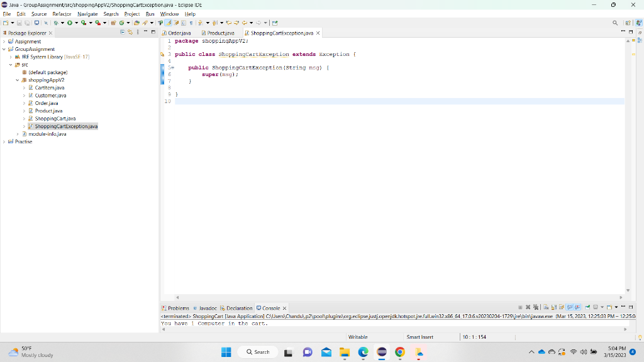Click the search magnifier icon at top right
Image resolution: width=644 pixels, height=362 pixels.
615,23
